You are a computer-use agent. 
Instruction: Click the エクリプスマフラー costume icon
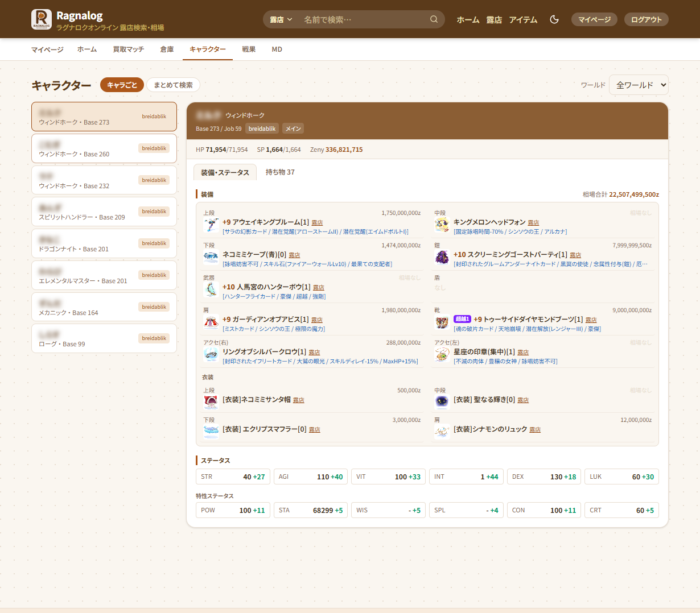[x=211, y=432]
